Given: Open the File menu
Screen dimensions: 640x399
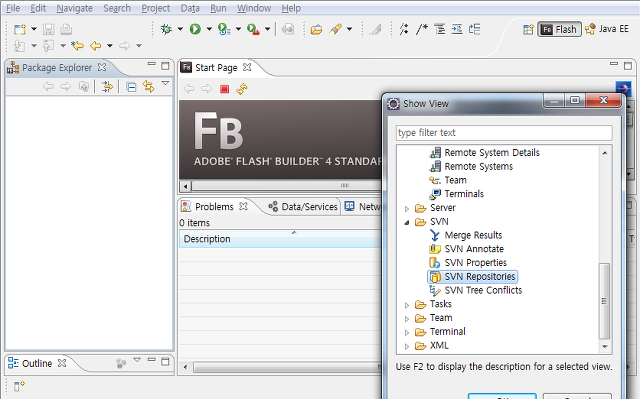Looking at the screenshot, I should (13, 8).
